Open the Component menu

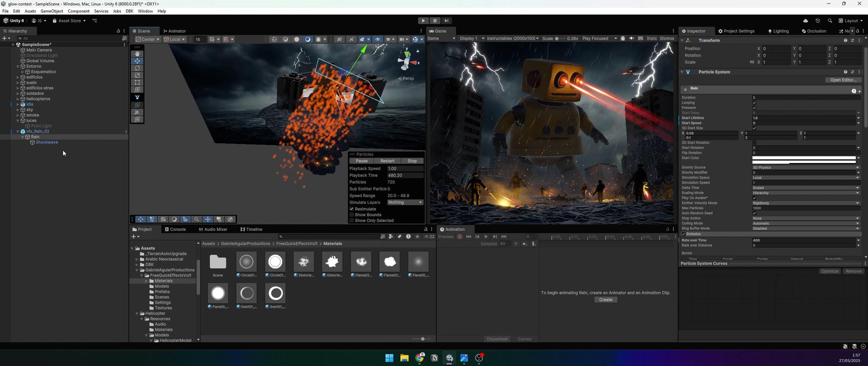click(79, 11)
